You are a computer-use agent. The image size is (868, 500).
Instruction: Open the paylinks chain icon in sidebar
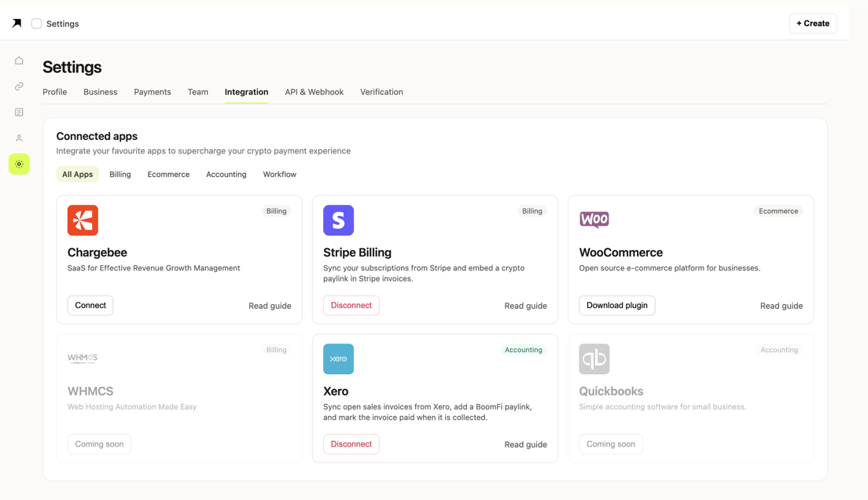tap(19, 86)
